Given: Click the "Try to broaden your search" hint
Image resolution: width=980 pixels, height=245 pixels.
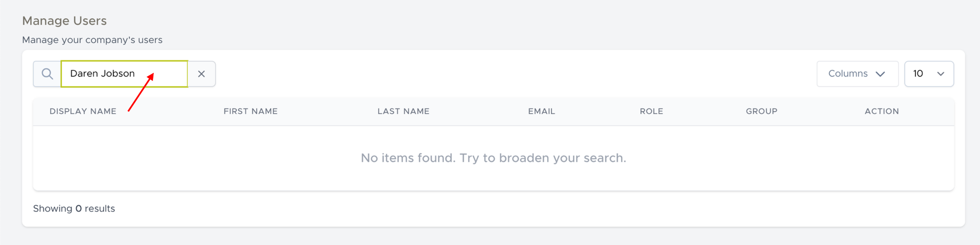Looking at the screenshot, I should (x=543, y=158).
